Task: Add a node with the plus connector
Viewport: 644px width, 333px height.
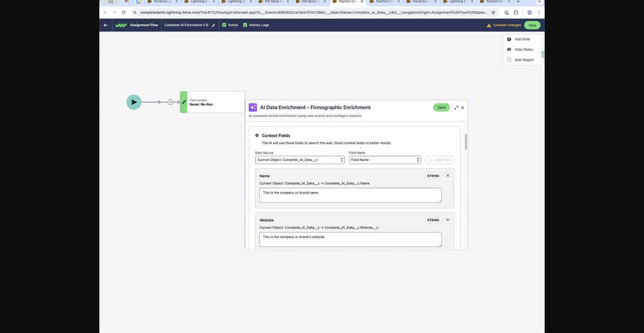Action: [170, 102]
